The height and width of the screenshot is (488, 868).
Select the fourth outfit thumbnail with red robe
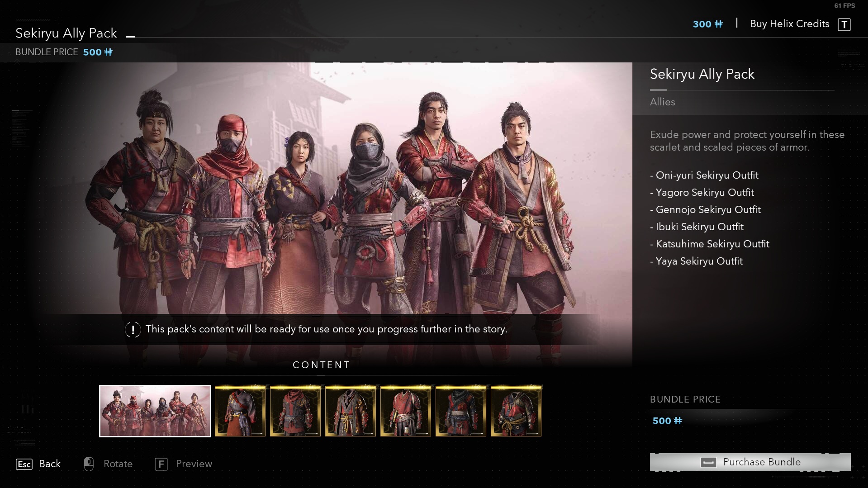point(406,411)
